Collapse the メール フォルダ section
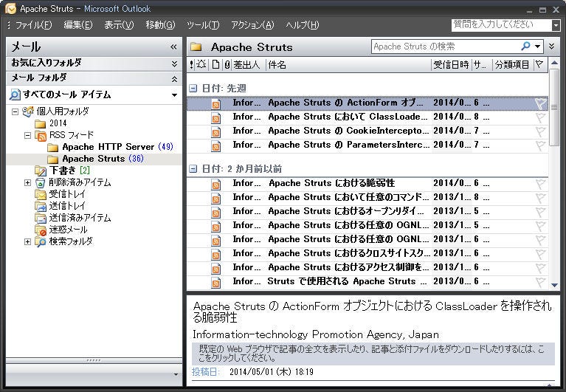 click(x=174, y=79)
